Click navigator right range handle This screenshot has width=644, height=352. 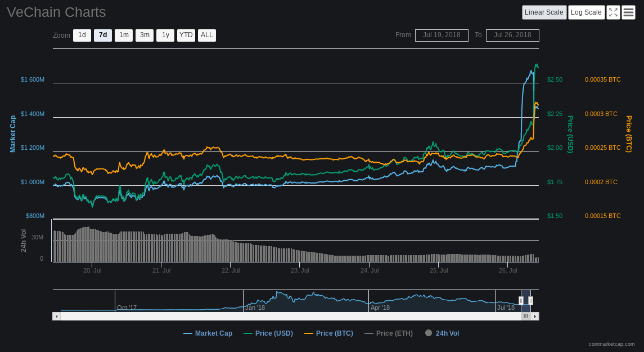530,301
